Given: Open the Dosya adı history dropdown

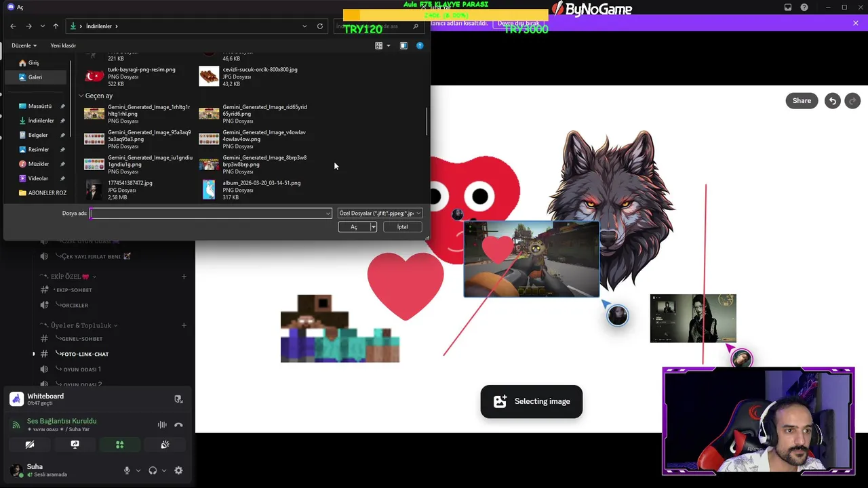Looking at the screenshot, I should (328, 213).
